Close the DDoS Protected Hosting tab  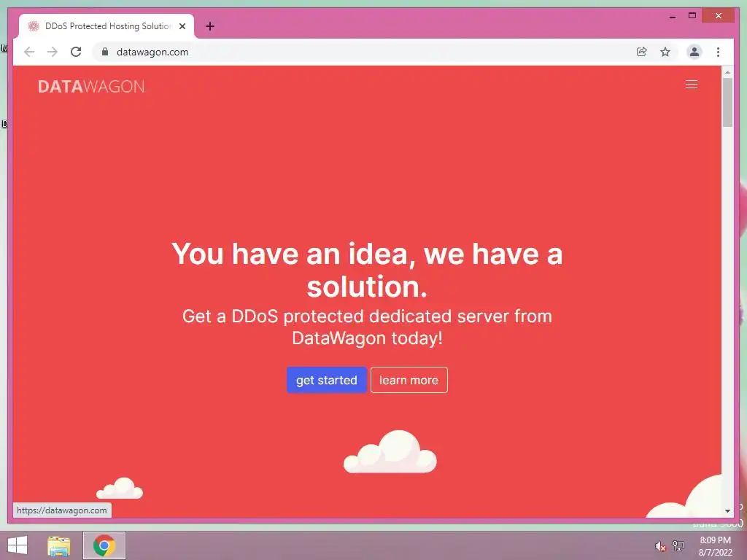[x=182, y=26]
